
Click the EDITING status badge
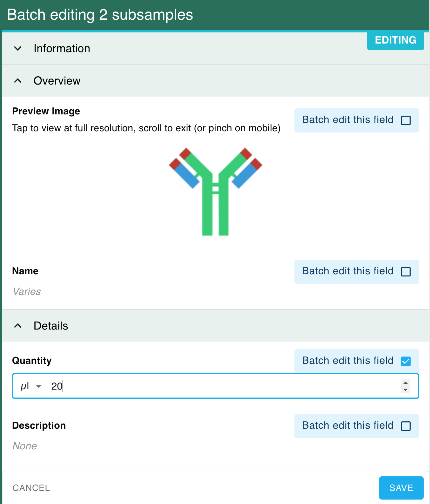396,40
